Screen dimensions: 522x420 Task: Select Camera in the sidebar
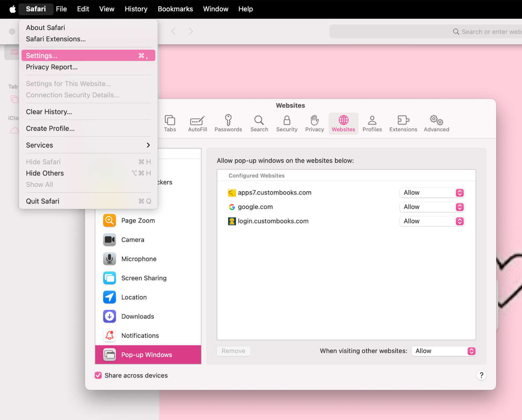(148, 239)
